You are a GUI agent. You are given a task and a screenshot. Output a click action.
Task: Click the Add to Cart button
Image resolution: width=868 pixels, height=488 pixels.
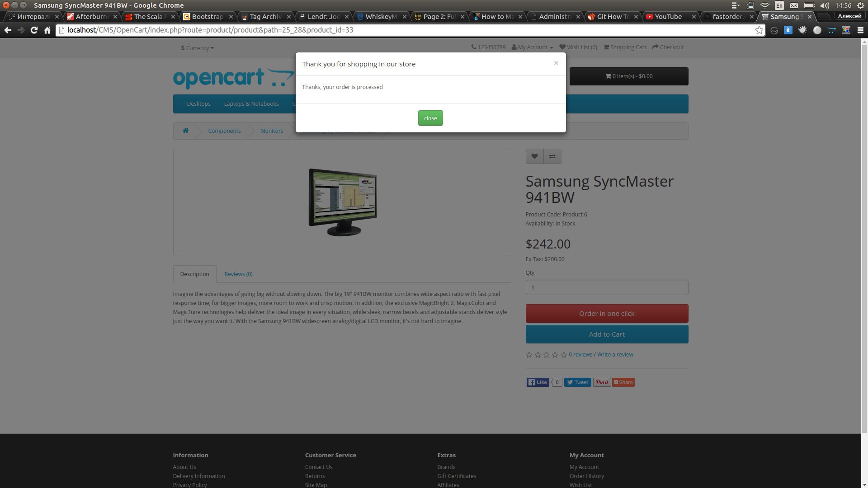(x=607, y=334)
